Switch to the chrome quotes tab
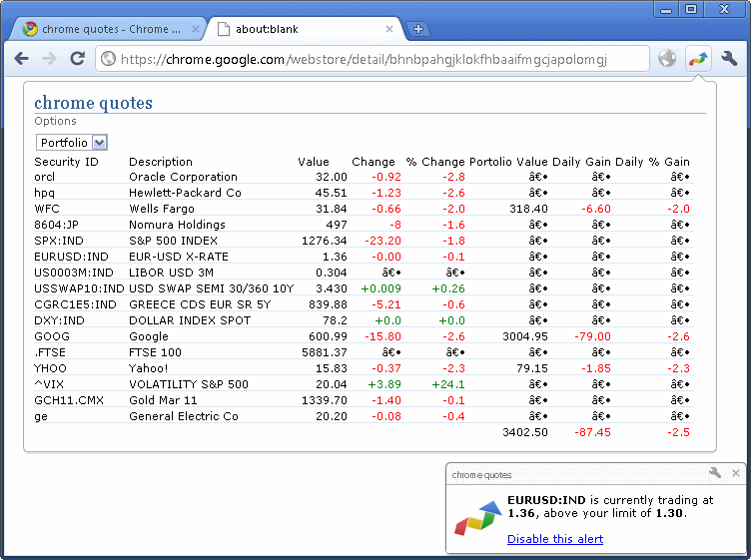Viewport: 751px width, 560px height. [x=110, y=29]
